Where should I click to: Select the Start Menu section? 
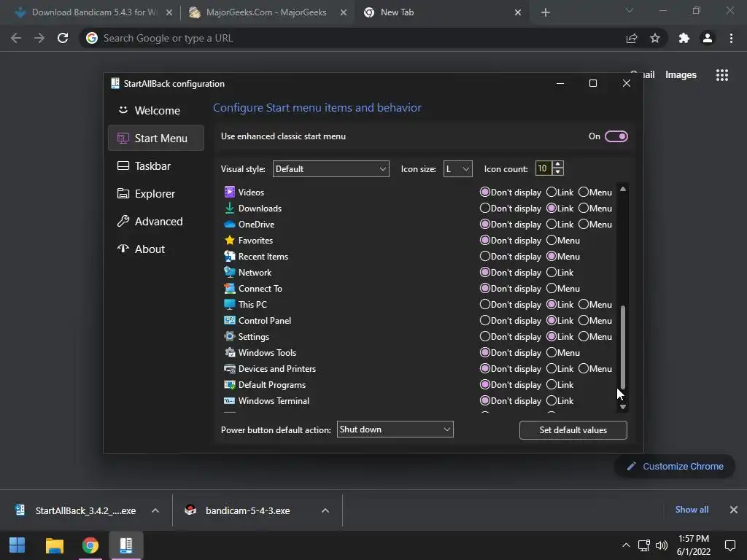click(x=156, y=138)
